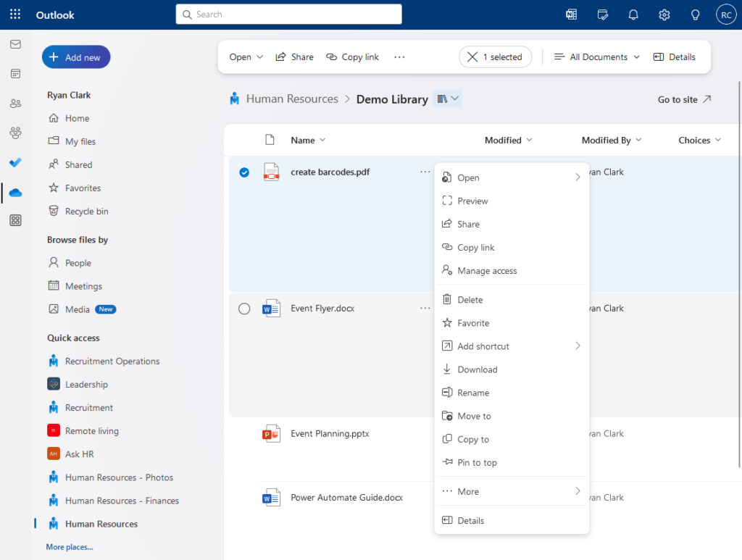Click Leadership site icon in Quick access
The width and height of the screenshot is (742, 560).
(54, 384)
